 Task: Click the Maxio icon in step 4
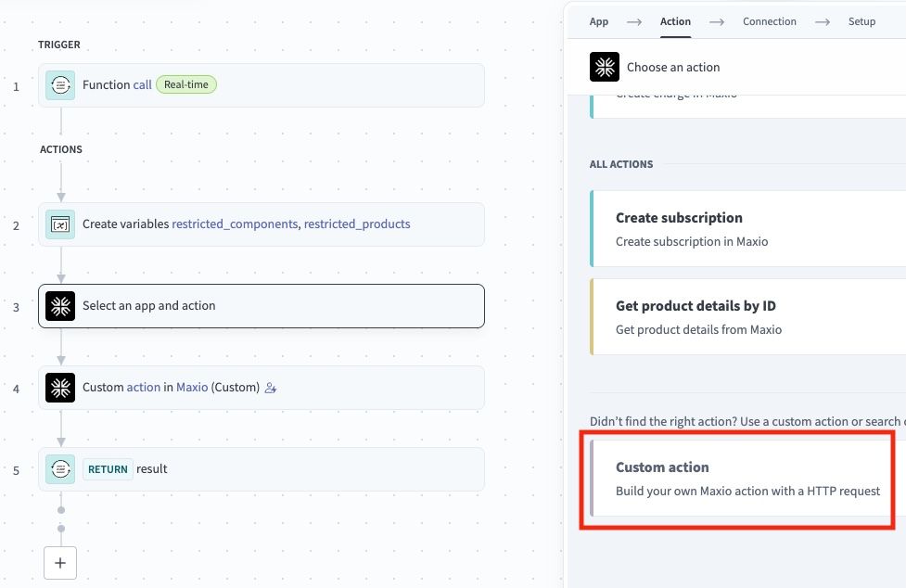(60, 388)
